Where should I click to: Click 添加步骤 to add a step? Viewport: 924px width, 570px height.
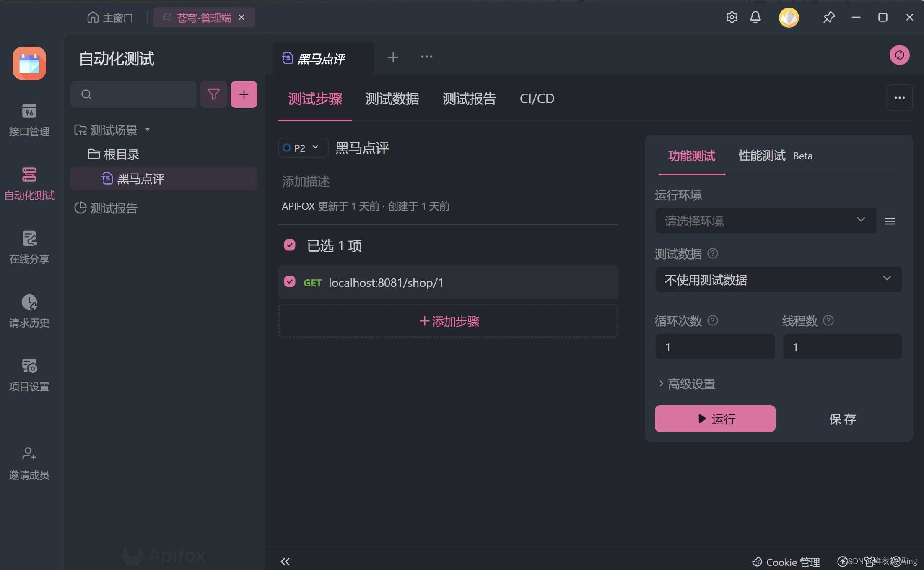point(448,321)
